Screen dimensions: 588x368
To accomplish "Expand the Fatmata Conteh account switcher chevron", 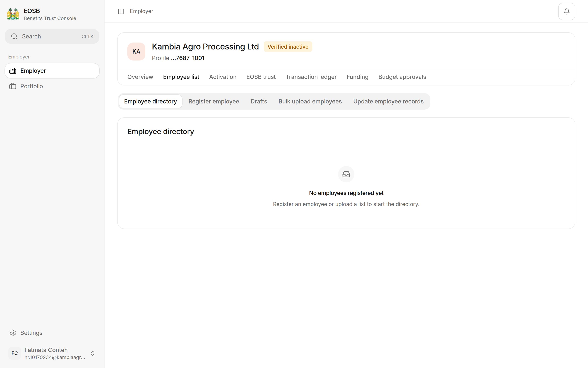I will click(92, 353).
